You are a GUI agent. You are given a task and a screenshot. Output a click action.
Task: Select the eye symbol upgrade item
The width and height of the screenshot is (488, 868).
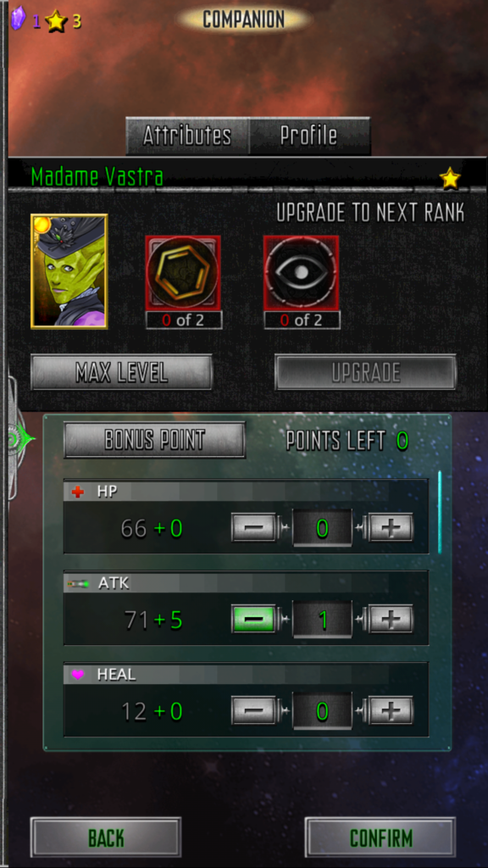[x=302, y=272]
